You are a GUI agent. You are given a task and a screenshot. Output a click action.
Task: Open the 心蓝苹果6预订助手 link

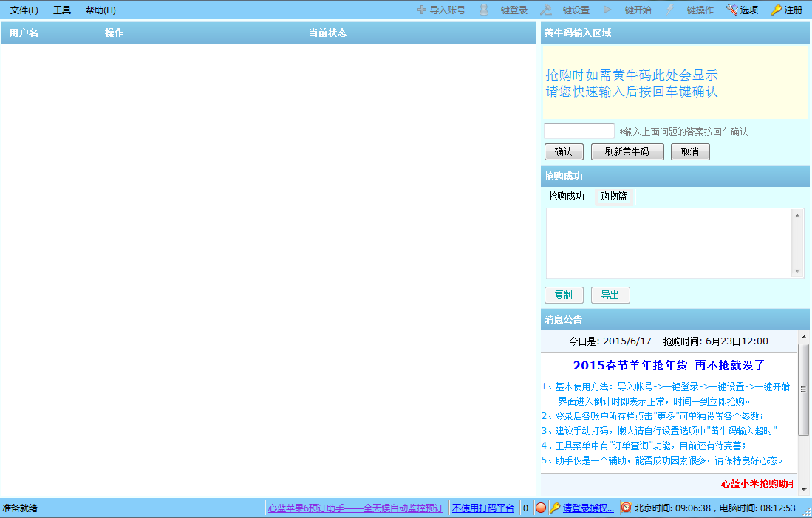(355, 508)
